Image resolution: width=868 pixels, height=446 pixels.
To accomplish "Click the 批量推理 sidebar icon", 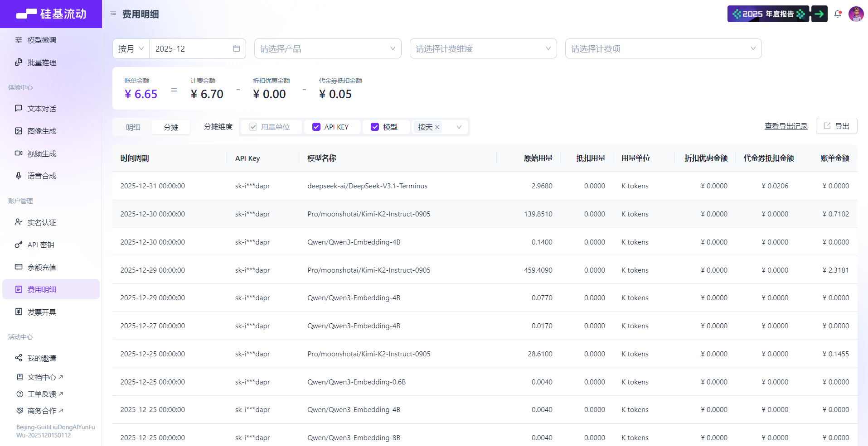I will click(19, 62).
